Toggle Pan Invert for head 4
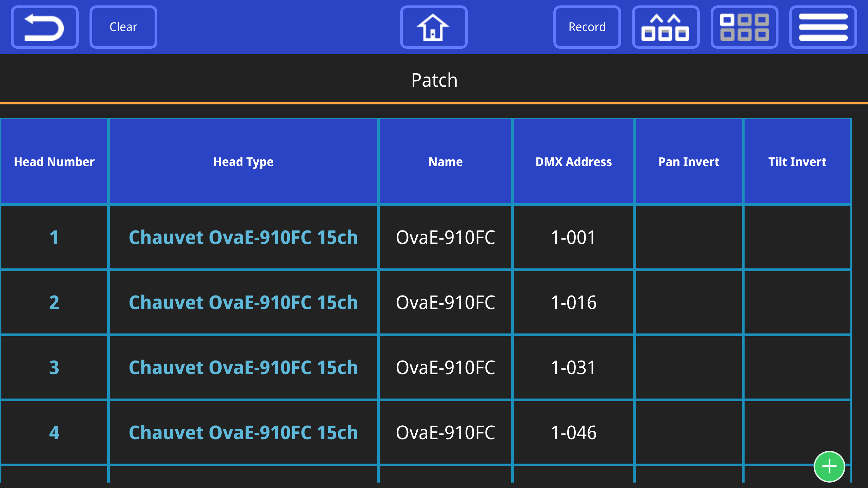868x488 pixels. 689,432
